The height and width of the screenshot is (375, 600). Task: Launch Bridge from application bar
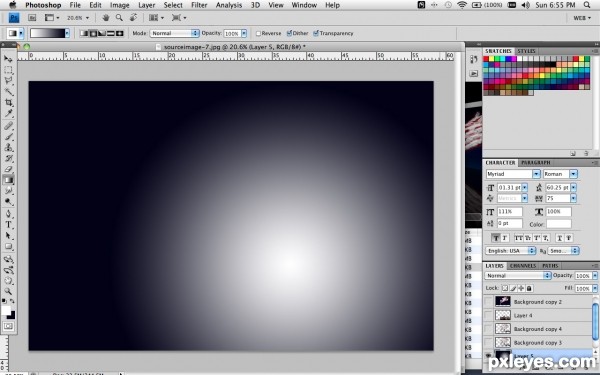click(x=32, y=18)
